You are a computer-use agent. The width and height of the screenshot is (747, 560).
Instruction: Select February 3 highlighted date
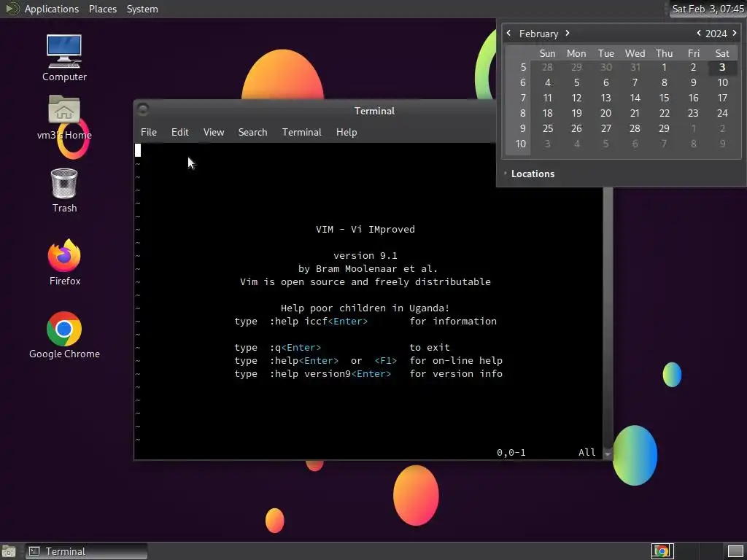click(x=722, y=67)
